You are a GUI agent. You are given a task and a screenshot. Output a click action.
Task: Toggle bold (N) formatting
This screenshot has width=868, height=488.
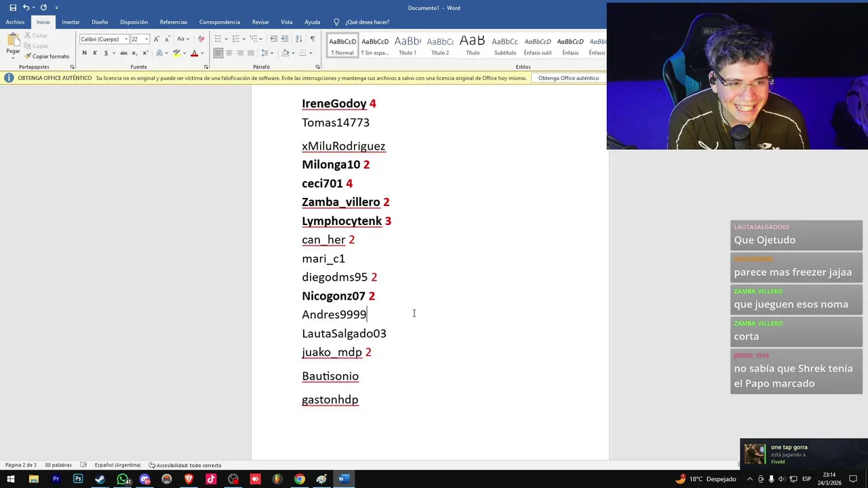[x=84, y=53]
